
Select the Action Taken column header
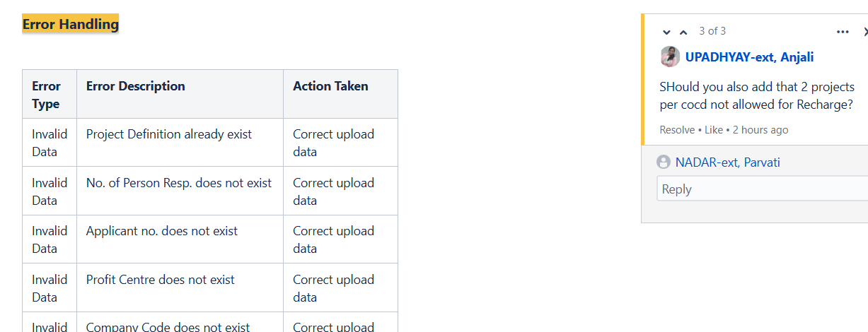(330, 86)
